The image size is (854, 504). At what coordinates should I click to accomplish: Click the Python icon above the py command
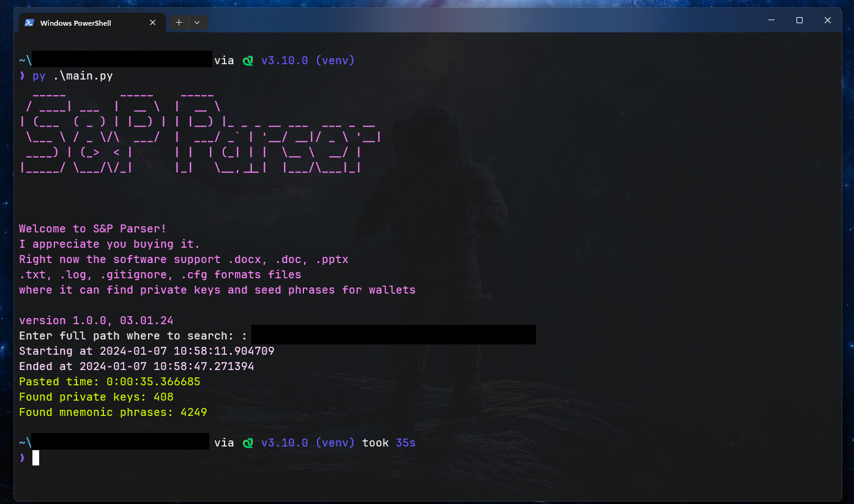point(248,61)
